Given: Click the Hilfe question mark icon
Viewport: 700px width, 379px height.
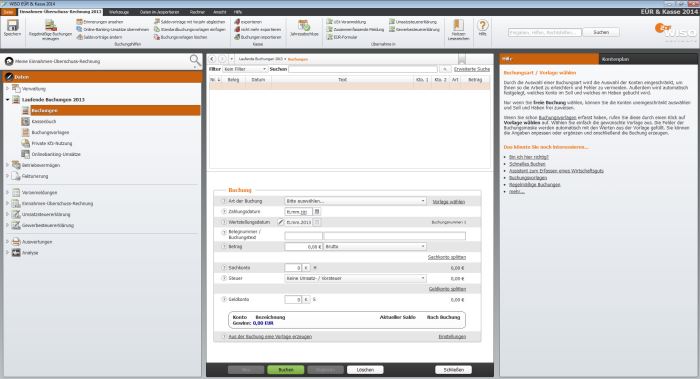Looking at the screenshot, I should [483, 25].
